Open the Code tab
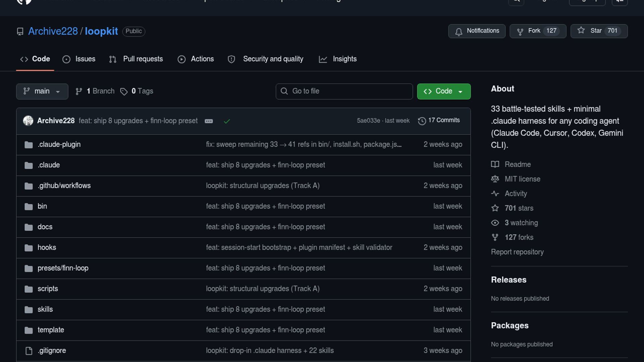The width and height of the screenshot is (644, 362). (35, 59)
